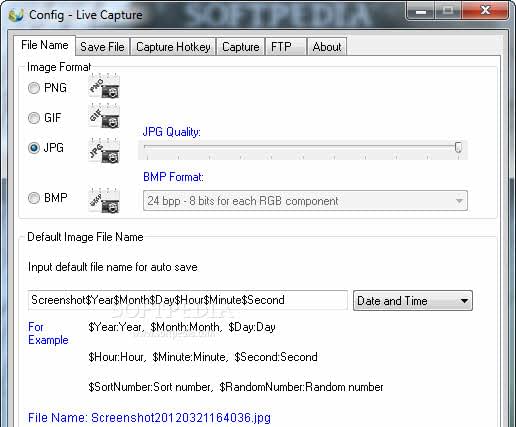Click the JPG camera format icon
Screen dimensions: 516x427
click(x=104, y=150)
